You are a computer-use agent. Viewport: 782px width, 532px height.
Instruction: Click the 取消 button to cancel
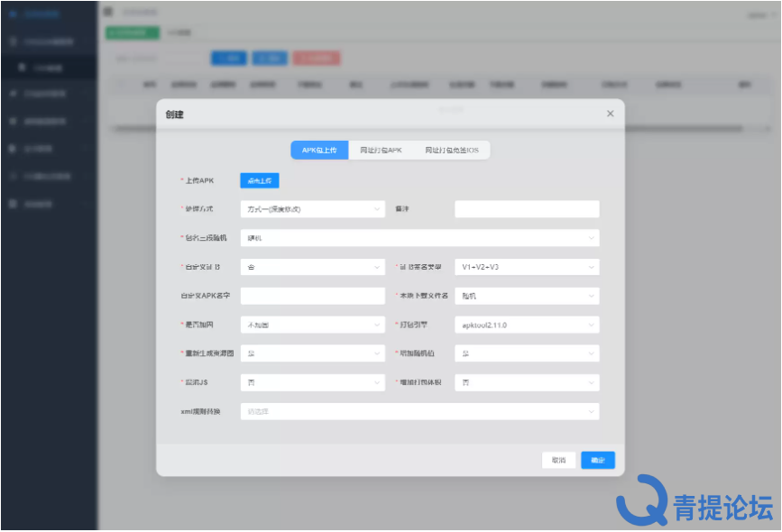[558, 460]
